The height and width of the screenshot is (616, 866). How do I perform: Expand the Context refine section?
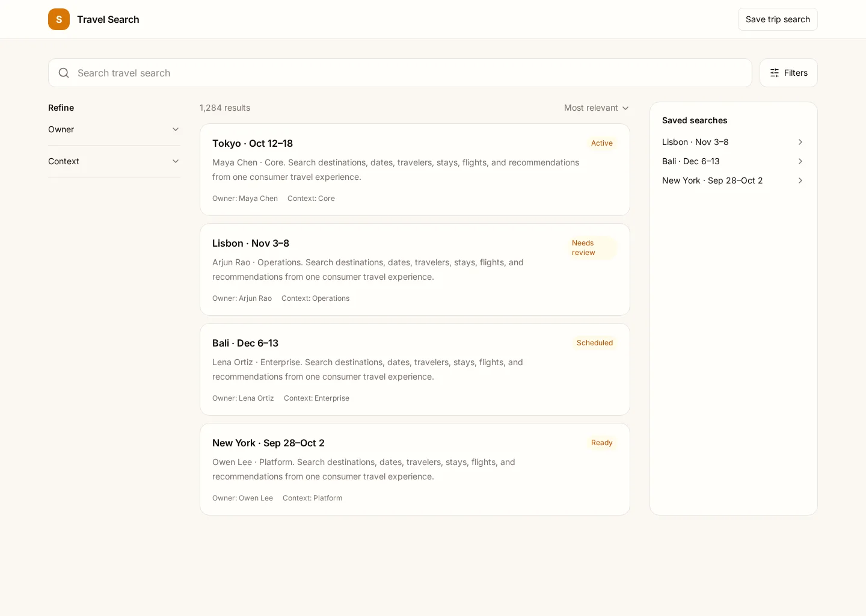click(114, 161)
